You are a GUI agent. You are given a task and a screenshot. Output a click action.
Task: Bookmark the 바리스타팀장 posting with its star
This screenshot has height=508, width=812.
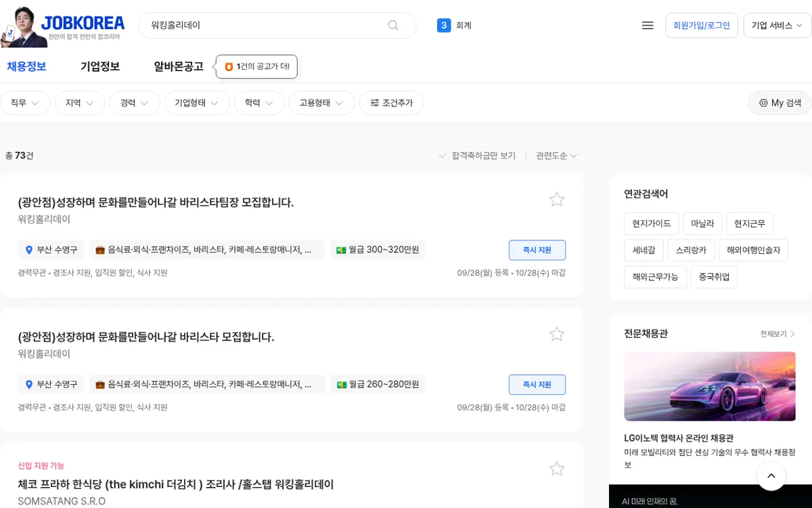557,199
